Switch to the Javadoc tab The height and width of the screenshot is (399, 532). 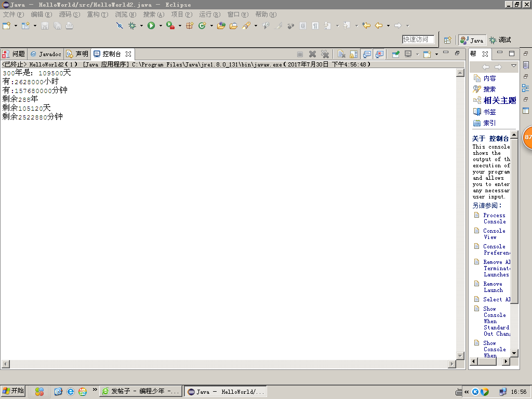click(46, 54)
